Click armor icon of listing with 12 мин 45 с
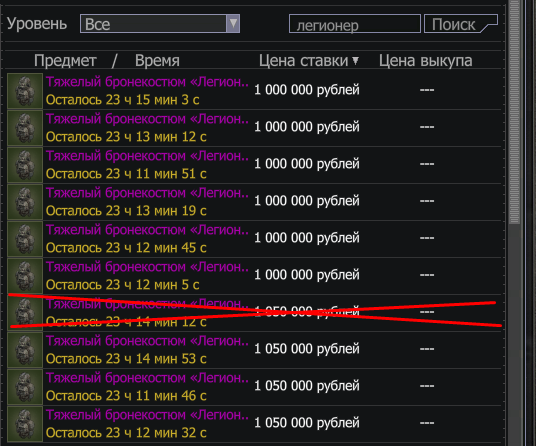The height and width of the screenshot is (446, 536). pos(25,239)
